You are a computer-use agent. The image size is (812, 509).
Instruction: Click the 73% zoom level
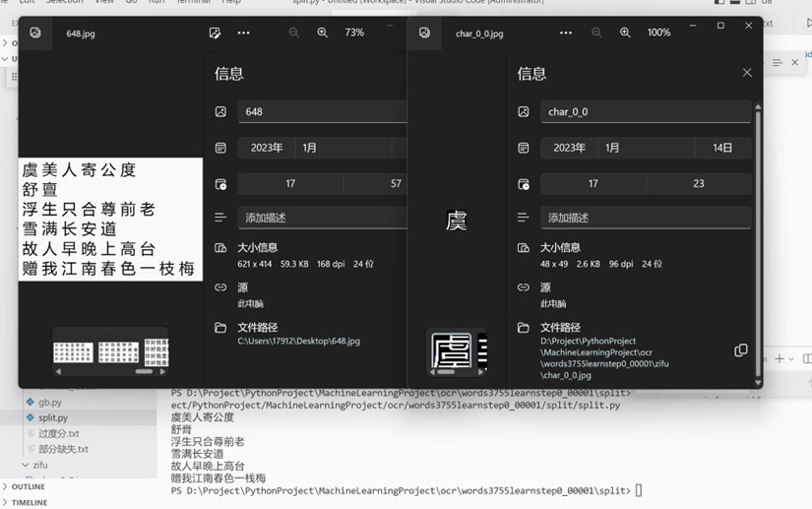coord(354,32)
